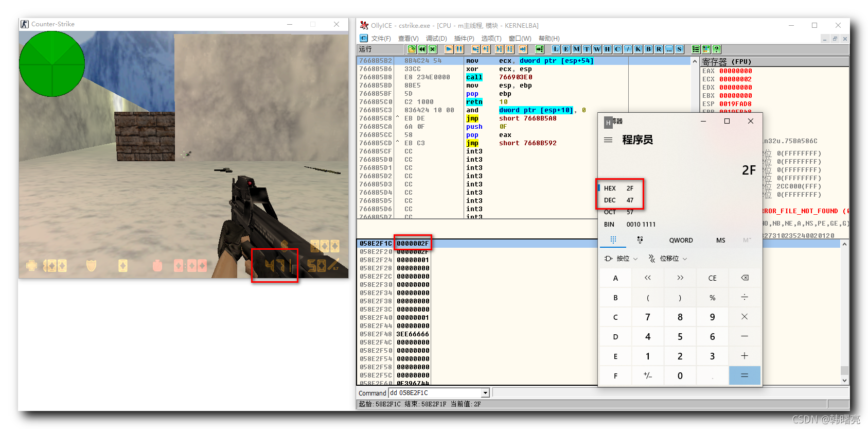Open the 帮助(H) menu
Screen dimensions: 868x429
click(549, 39)
